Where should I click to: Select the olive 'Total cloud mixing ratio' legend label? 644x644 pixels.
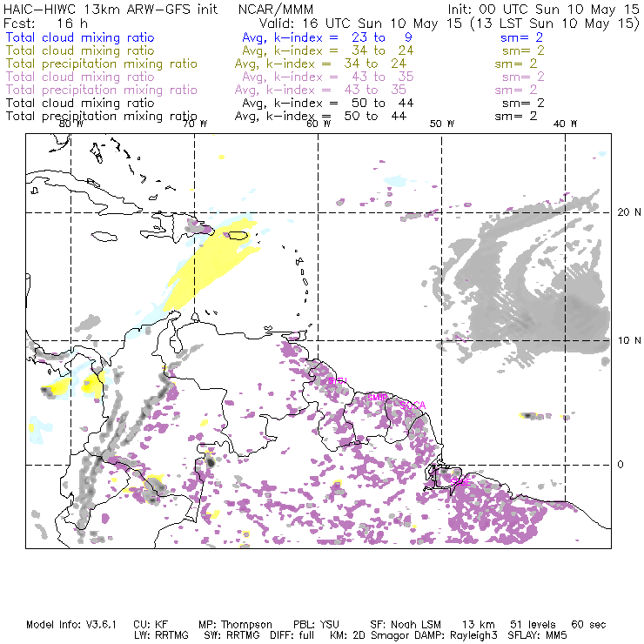[80, 50]
